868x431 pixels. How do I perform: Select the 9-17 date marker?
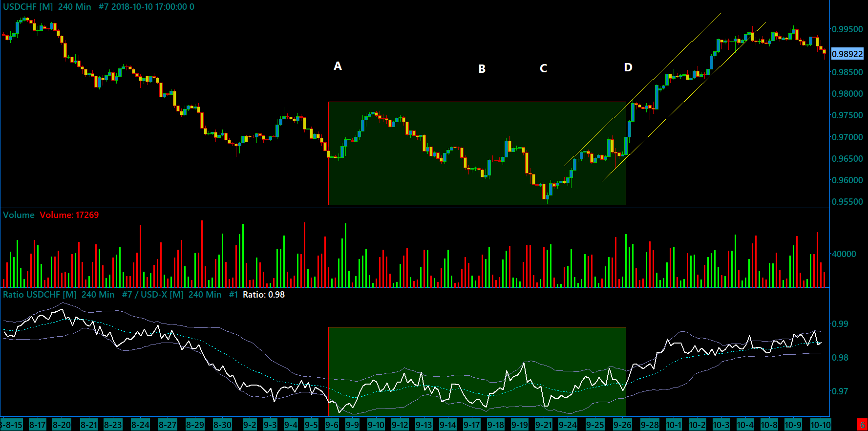click(x=472, y=425)
